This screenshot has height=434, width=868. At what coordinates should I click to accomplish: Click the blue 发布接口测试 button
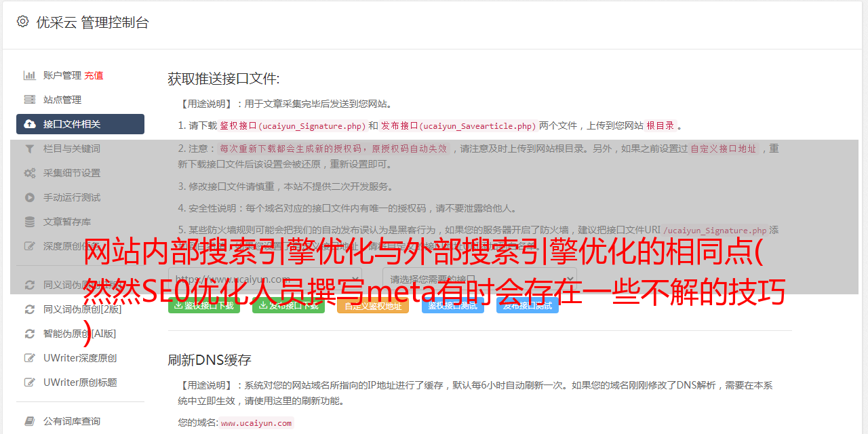pos(528,306)
